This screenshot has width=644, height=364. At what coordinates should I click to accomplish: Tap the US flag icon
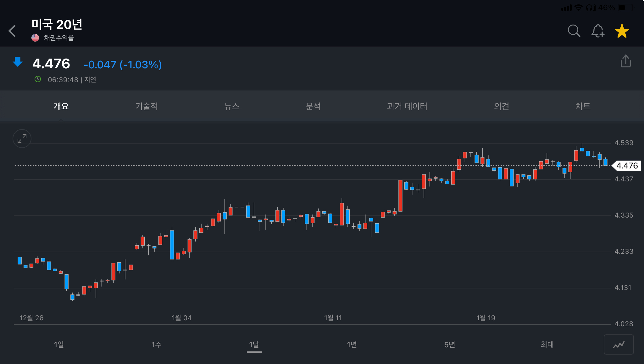point(35,38)
